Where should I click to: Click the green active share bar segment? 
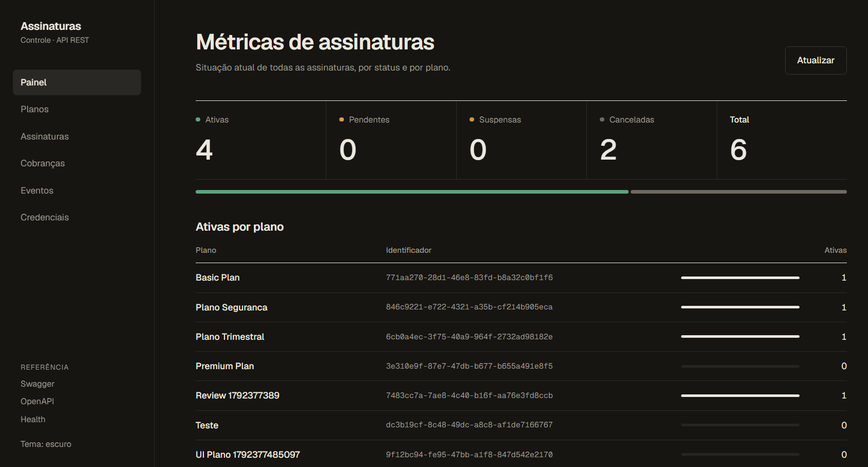[x=412, y=192]
